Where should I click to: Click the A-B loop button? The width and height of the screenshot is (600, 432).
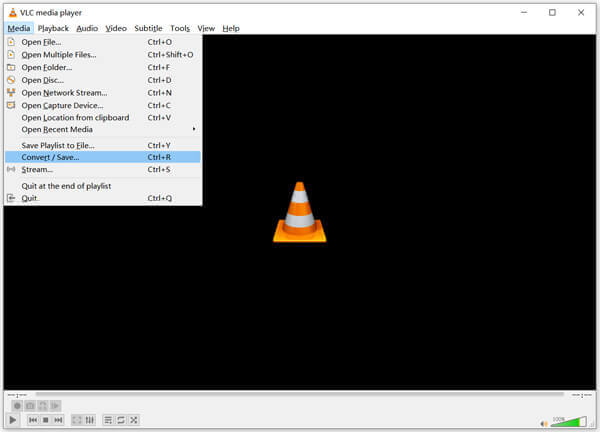[42, 406]
